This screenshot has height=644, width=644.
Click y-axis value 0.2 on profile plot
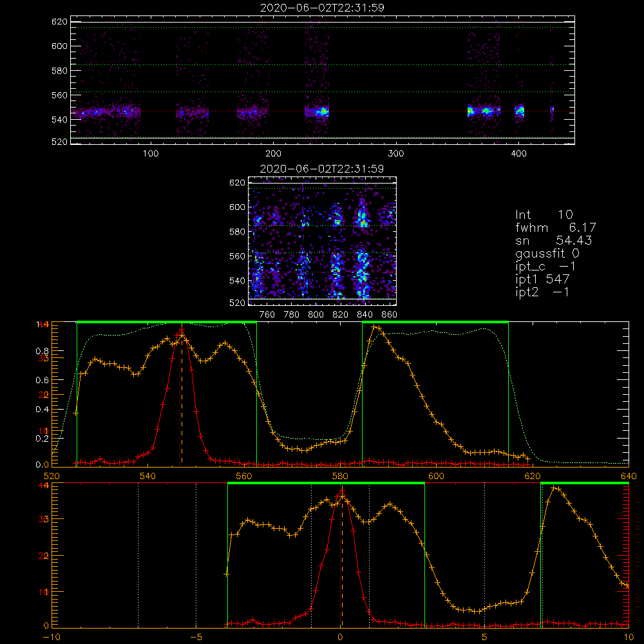tap(43, 438)
